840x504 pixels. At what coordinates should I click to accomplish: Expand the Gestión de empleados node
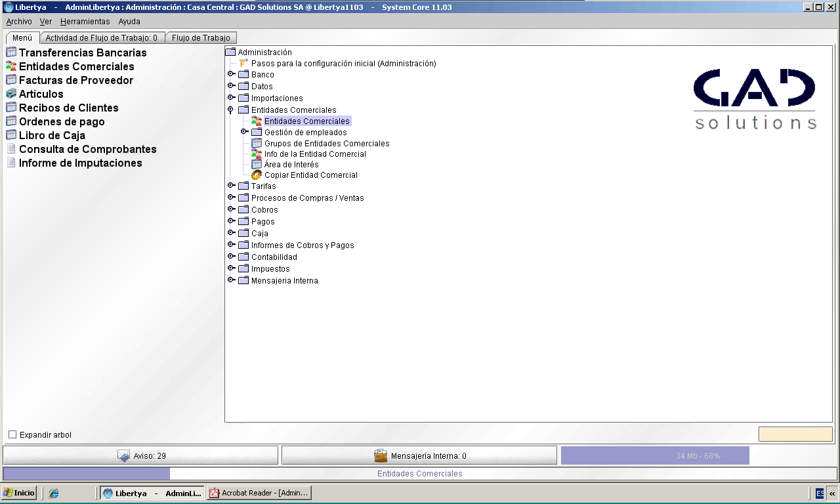point(244,132)
